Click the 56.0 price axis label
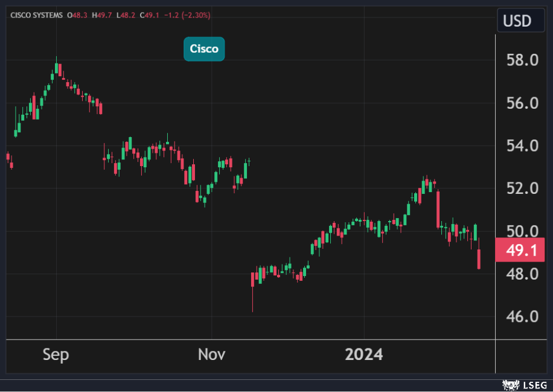The image size is (553, 392). (521, 103)
